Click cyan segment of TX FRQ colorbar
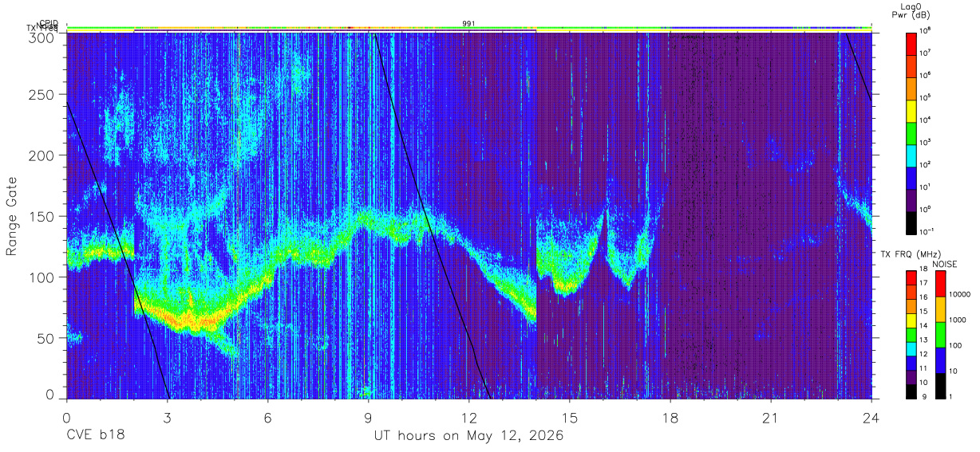 coord(911,348)
